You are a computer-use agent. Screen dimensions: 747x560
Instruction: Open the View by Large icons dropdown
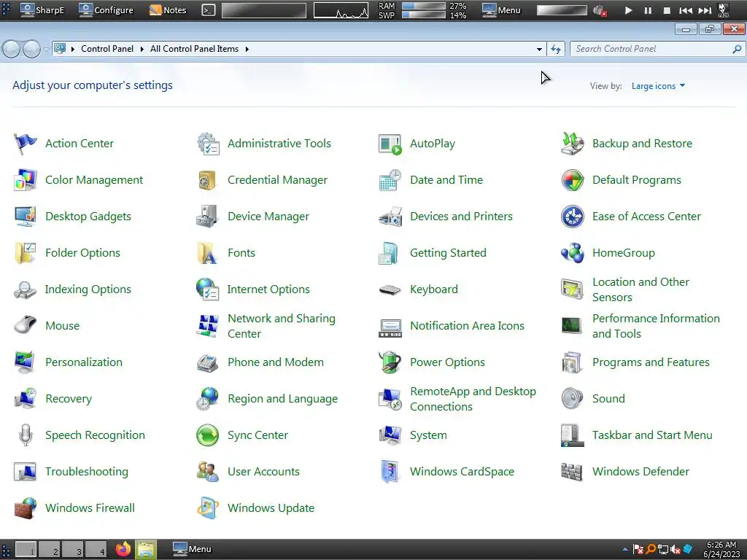(658, 86)
